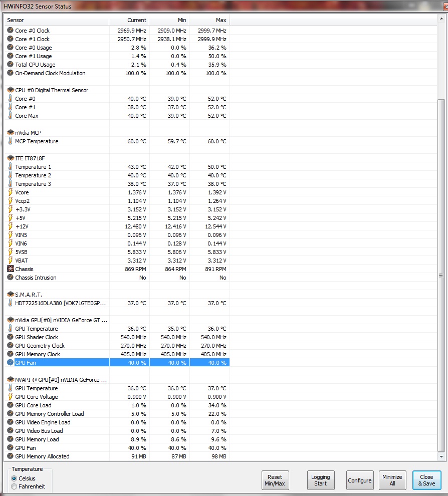The width and height of the screenshot is (448, 496).
Task: Click the 2999.9 MHz max value
Action: pyautogui.click(x=212, y=39)
